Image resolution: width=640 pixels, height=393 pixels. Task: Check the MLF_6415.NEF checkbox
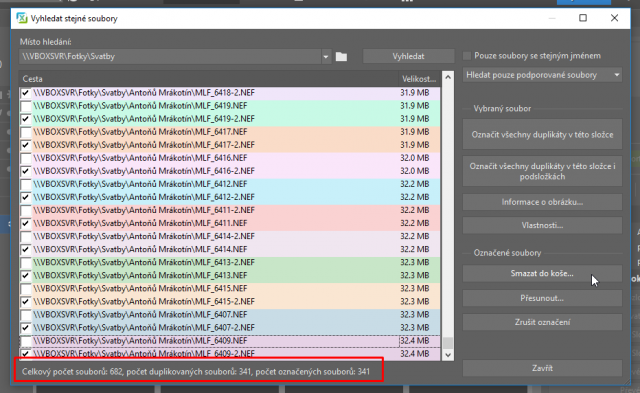click(x=26, y=289)
